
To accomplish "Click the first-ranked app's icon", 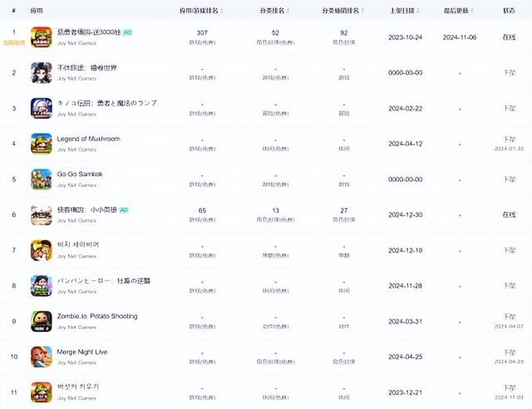I will (41, 37).
